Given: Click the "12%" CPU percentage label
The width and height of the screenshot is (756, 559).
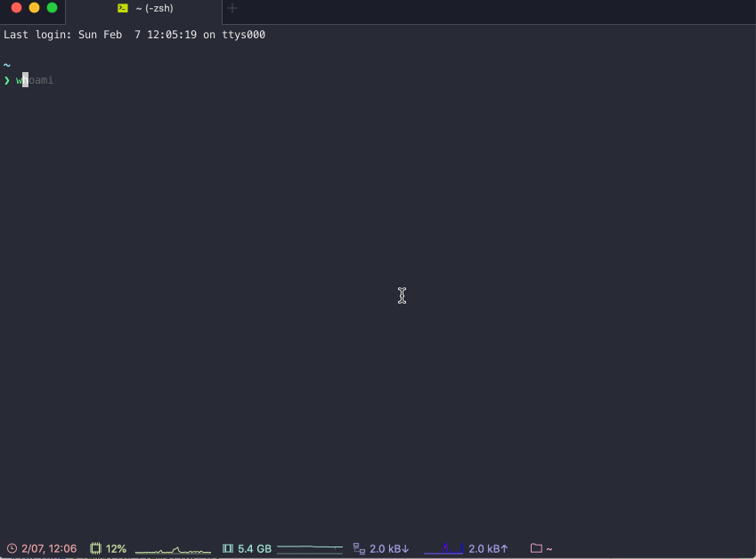Looking at the screenshot, I should click(118, 548).
